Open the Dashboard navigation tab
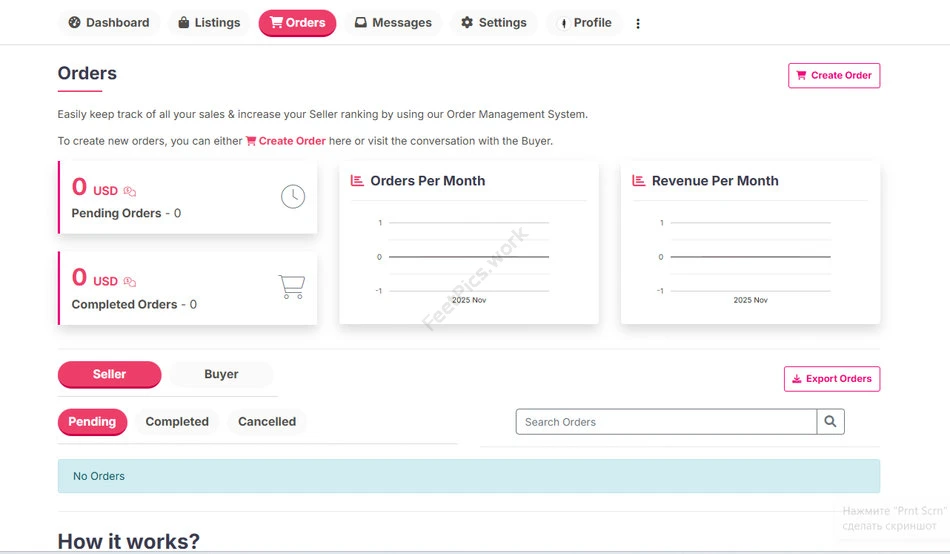950x554 pixels. (109, 23)
